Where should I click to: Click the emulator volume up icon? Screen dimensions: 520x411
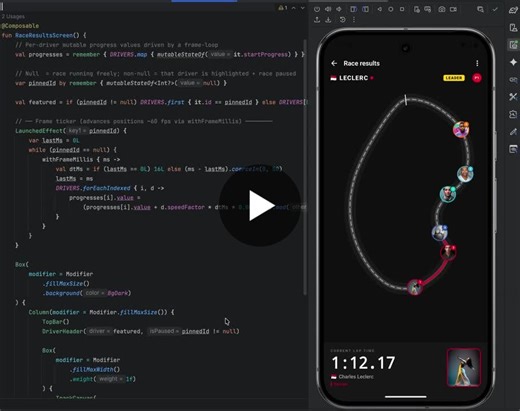pos(328,9)
